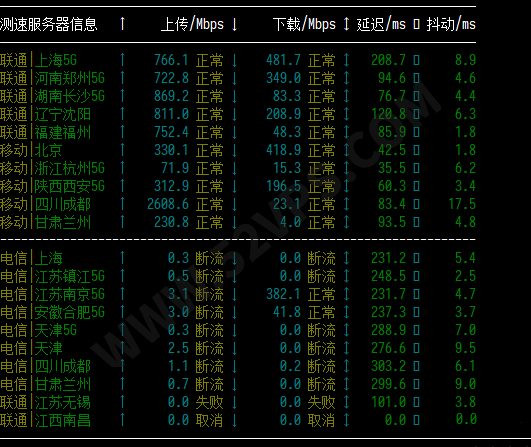Select jitter value 17.5 for 移动四川成都
The height and width of the screenshot is (447, 531).
pos(462,204)
